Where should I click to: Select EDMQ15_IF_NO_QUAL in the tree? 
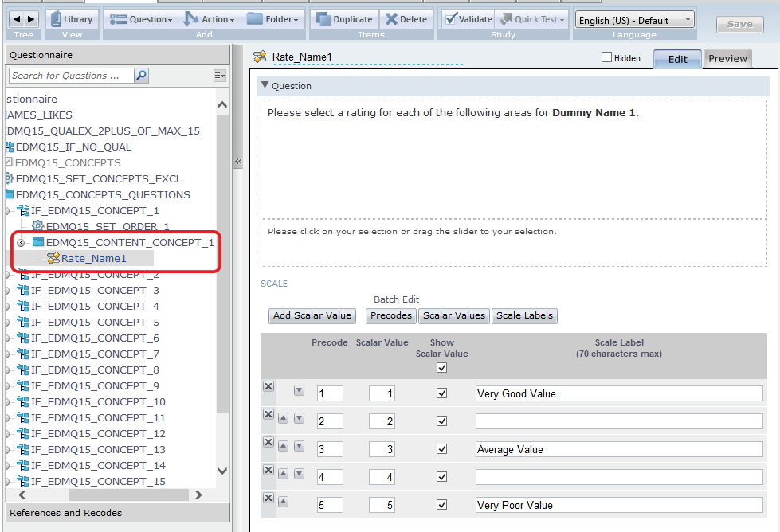tap(73, 147)
